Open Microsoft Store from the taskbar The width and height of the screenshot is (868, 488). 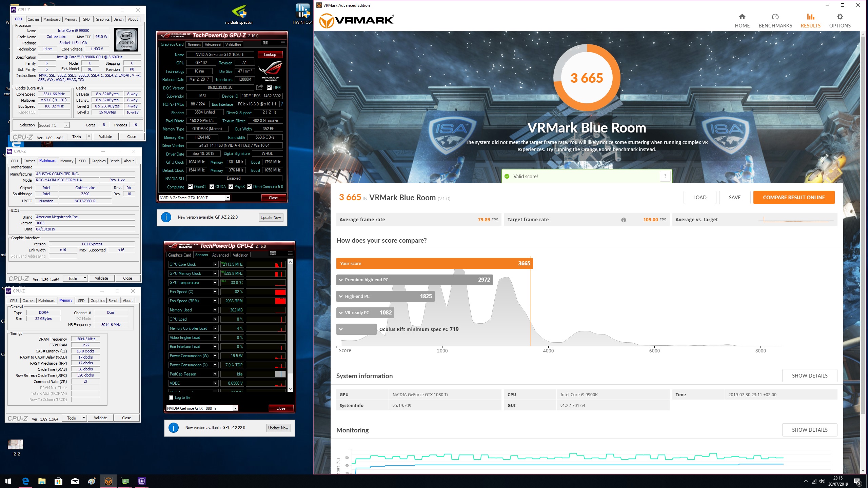[x=58, y=481]
